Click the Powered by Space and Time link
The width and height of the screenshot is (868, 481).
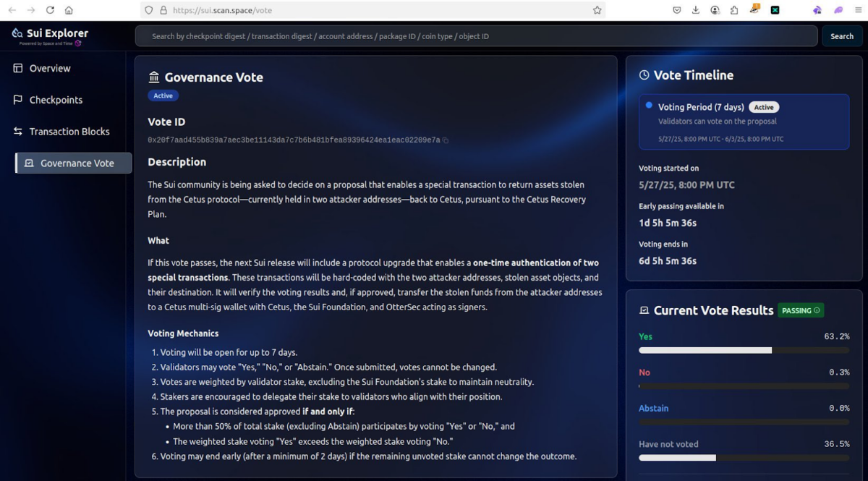click(x=48, y=43)
